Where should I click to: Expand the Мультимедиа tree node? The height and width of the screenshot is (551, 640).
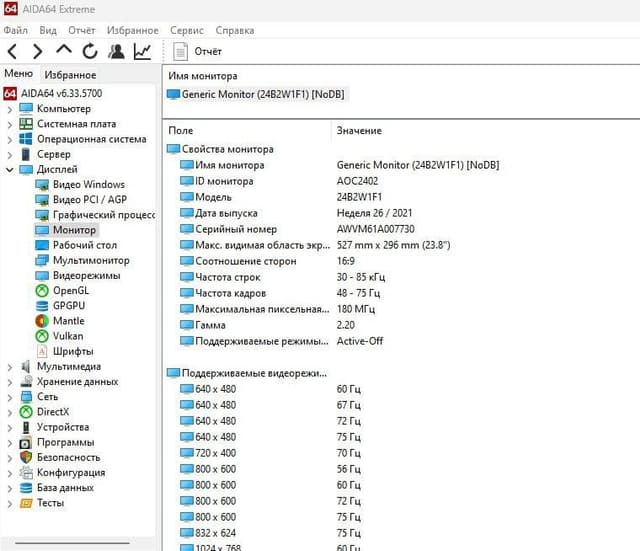coord(10,367)
